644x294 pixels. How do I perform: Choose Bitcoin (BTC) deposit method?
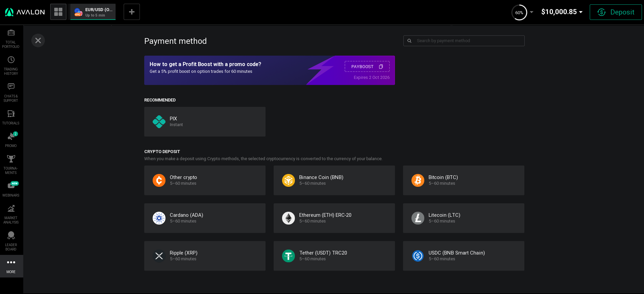tap(464, 180)
